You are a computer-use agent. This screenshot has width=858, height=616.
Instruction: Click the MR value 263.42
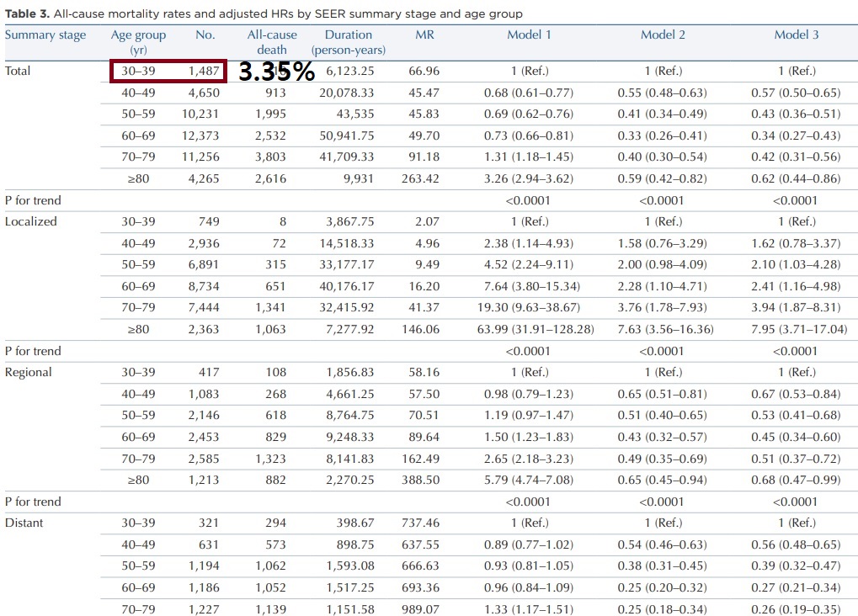tap(420, 179)
